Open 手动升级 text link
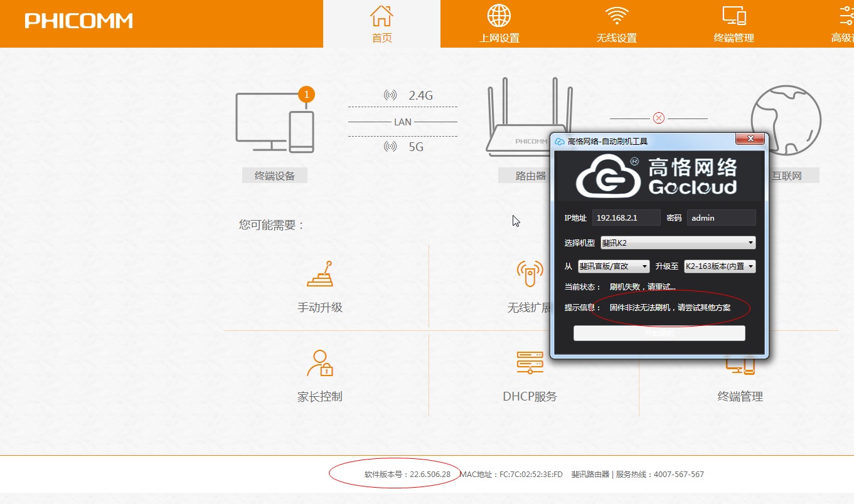This screenshot has height=504, width=854. (x=320, y=308)
